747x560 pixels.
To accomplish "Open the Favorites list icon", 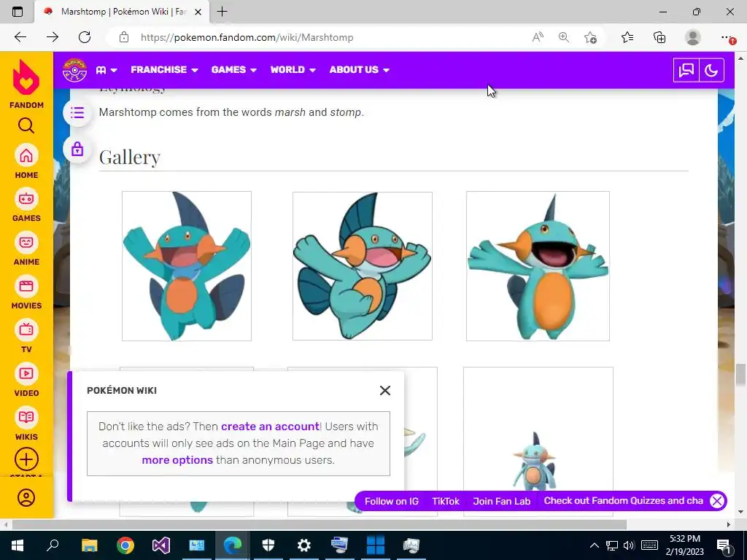I will click(627, 37).
